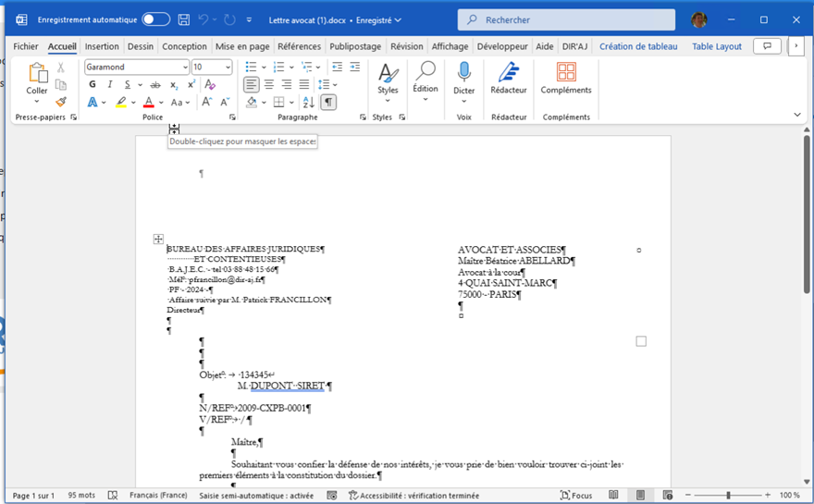
Task: Click Français (France) language button
Action: pos(157,496)
